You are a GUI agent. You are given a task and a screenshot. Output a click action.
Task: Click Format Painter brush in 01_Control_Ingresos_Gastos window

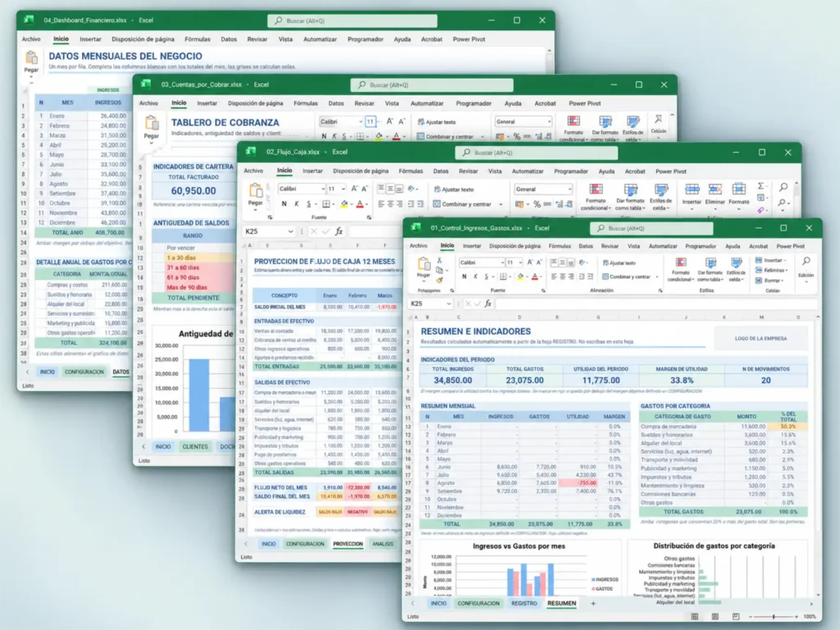[x=440, y=280]
